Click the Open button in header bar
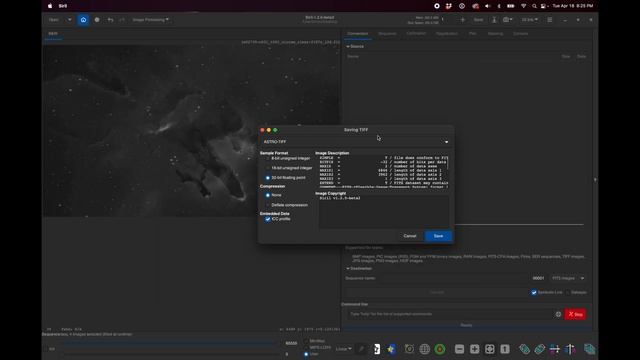The image size is (640, 360). pos(54,20)
